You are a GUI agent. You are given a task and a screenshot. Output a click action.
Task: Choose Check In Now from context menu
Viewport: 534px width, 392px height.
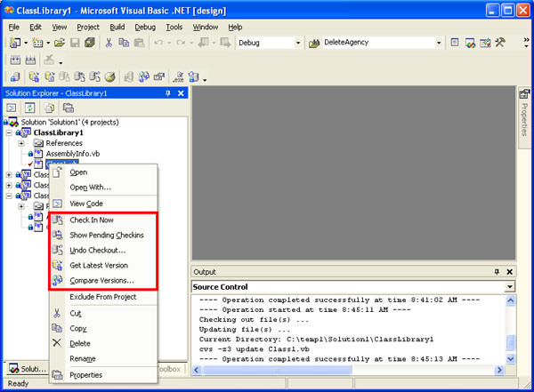(x=103, y=220)
